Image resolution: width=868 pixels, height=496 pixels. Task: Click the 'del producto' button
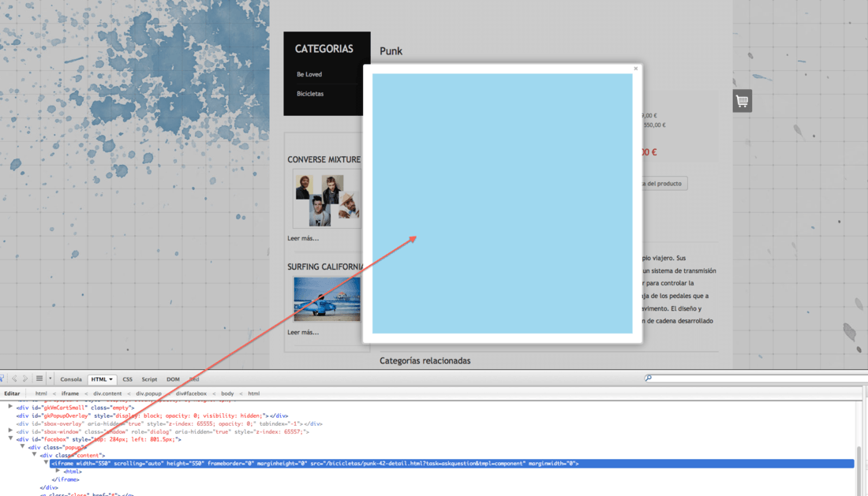[x=664, y=184]
